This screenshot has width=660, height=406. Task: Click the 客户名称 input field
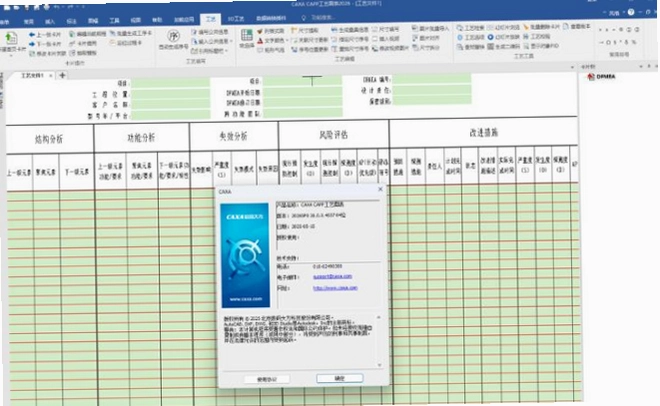click(x=170, y=104)
